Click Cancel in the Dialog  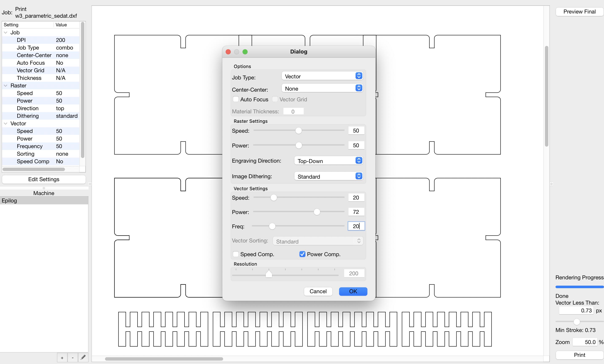(318, 291)
